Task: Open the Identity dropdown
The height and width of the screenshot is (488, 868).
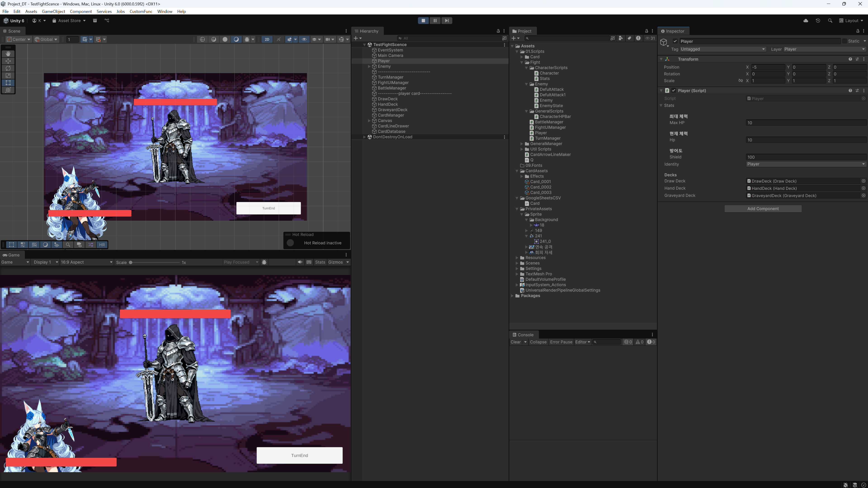Action: [x=805, y=164]
